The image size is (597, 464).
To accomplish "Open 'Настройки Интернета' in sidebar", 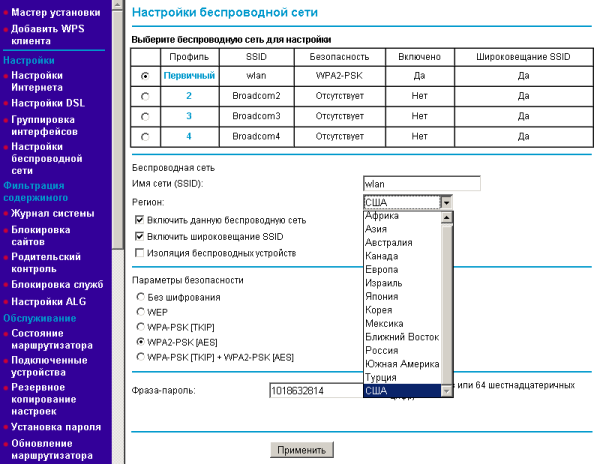I will pyautogui.click(x=37, y=81).
